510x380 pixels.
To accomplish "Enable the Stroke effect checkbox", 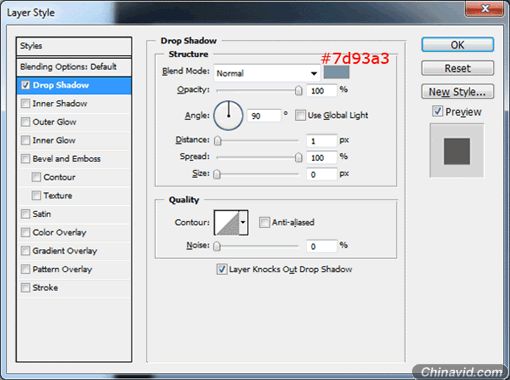I will coord(26,287).
